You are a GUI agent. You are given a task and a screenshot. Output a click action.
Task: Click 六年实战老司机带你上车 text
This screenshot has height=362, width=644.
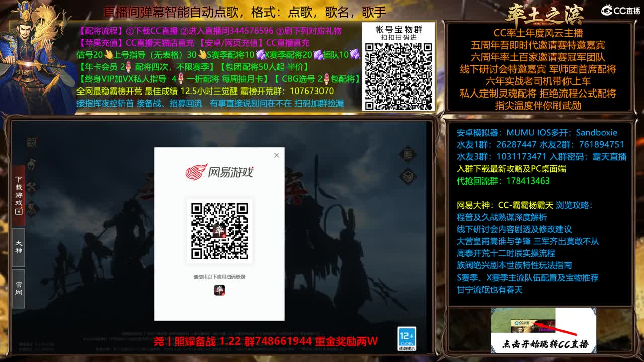(538, 81)
